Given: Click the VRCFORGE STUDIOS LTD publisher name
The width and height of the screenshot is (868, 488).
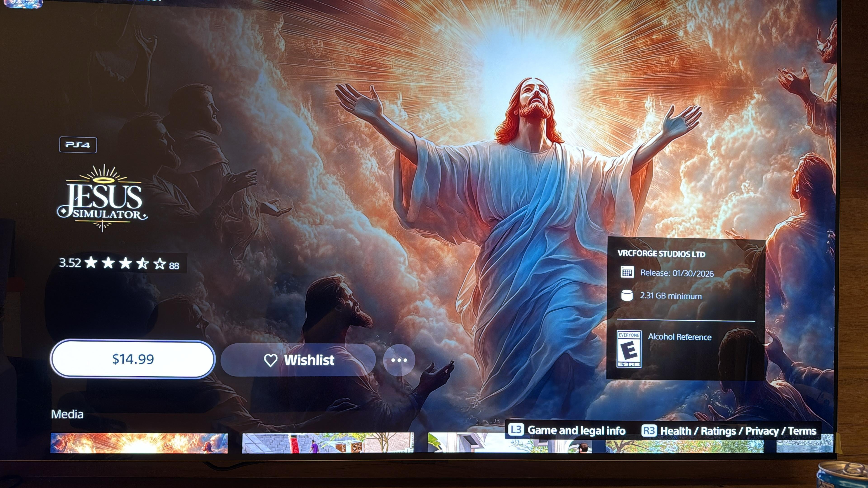Looking at the screenshot, I should pos(661,254).
